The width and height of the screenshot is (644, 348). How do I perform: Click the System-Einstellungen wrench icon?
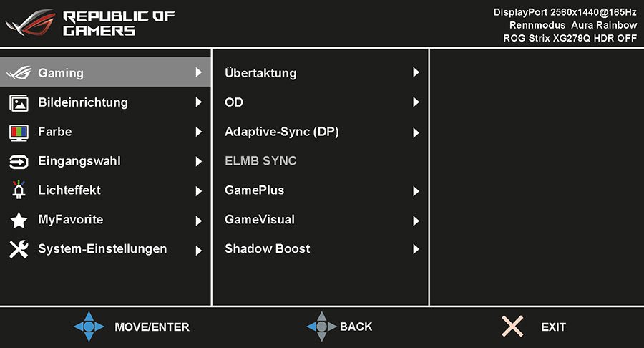tap(19, 249)
